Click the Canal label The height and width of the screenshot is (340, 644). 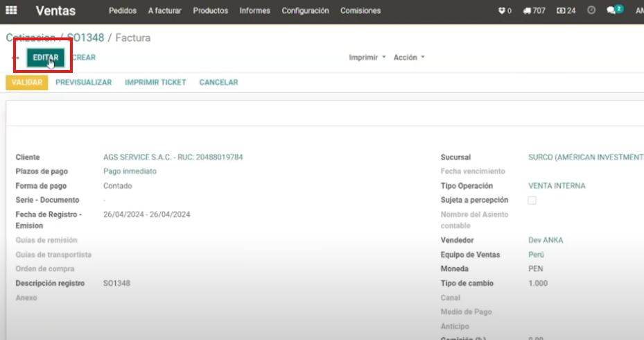point(450,298)
